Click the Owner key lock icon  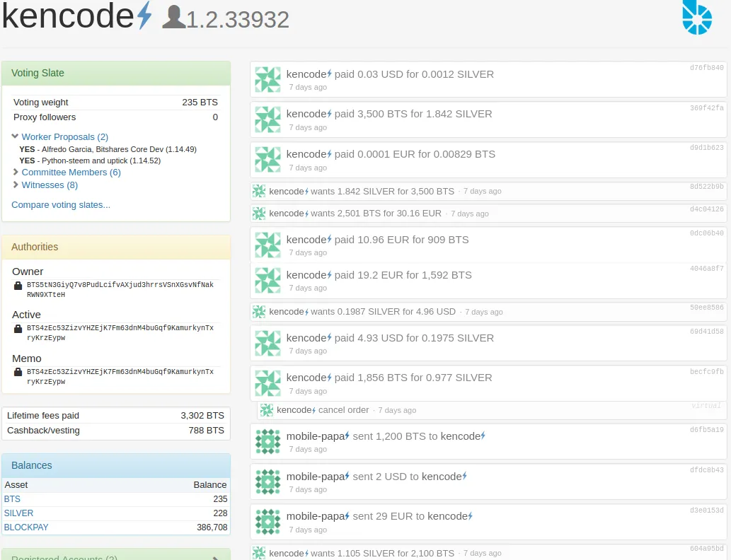click(x=18, y=286)
